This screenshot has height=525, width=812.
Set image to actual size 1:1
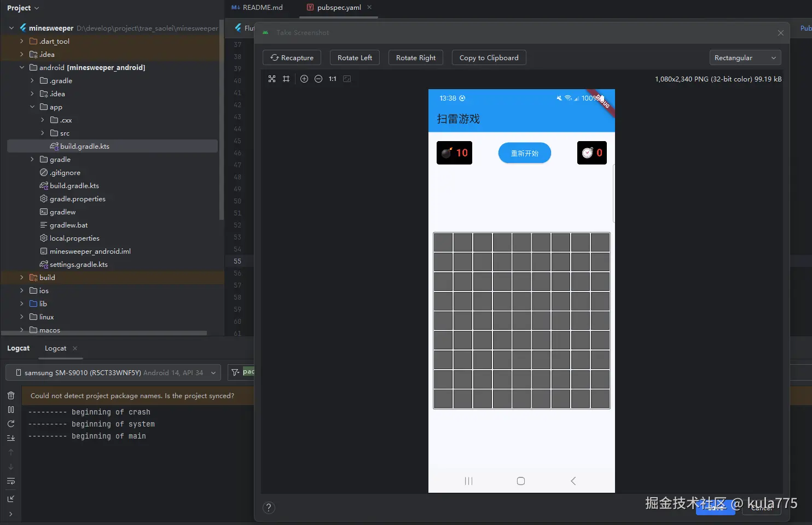333,79
